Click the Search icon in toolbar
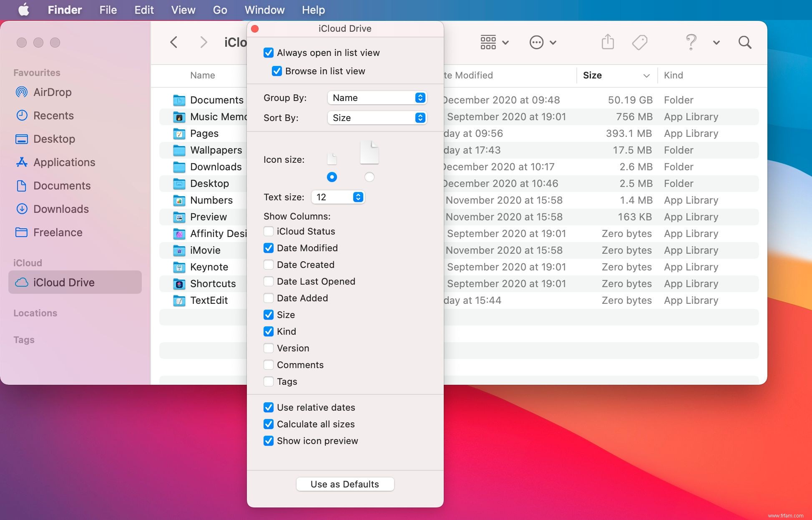 point(746,42)
